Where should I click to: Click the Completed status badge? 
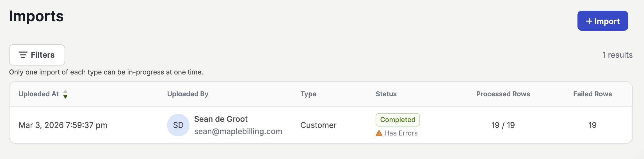398,120
